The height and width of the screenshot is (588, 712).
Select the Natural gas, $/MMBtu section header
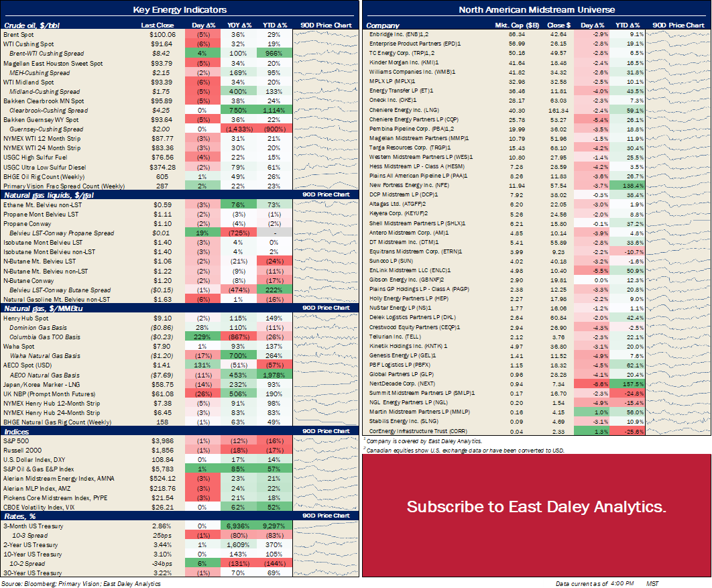pos(44,308)
